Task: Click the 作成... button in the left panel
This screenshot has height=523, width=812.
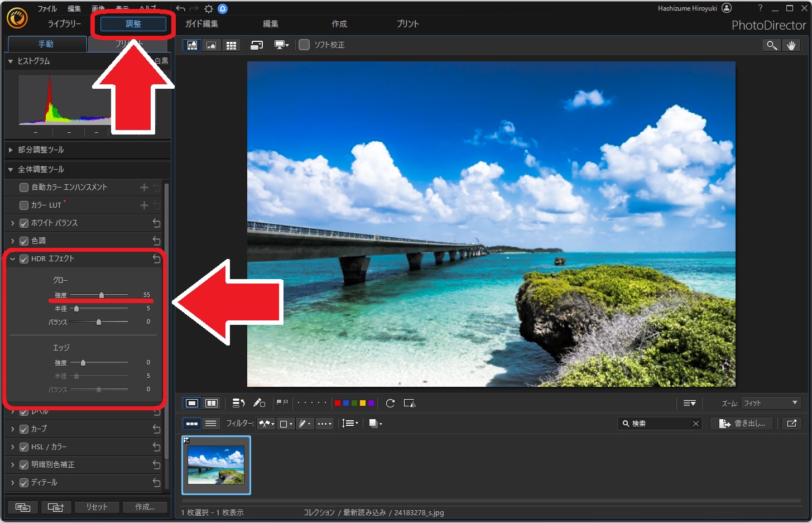Action: click(x=145, y=507)
